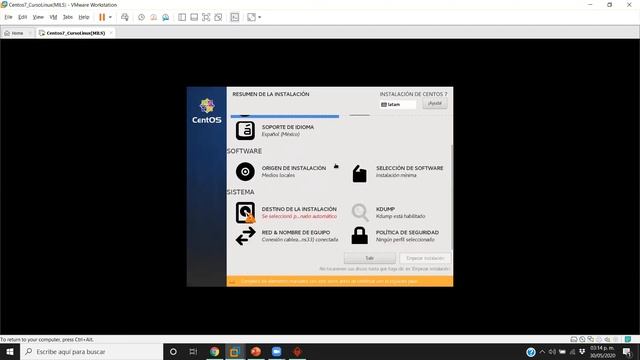
Task: Toggle the library sidebar view icon
Action: coord(182,17)
